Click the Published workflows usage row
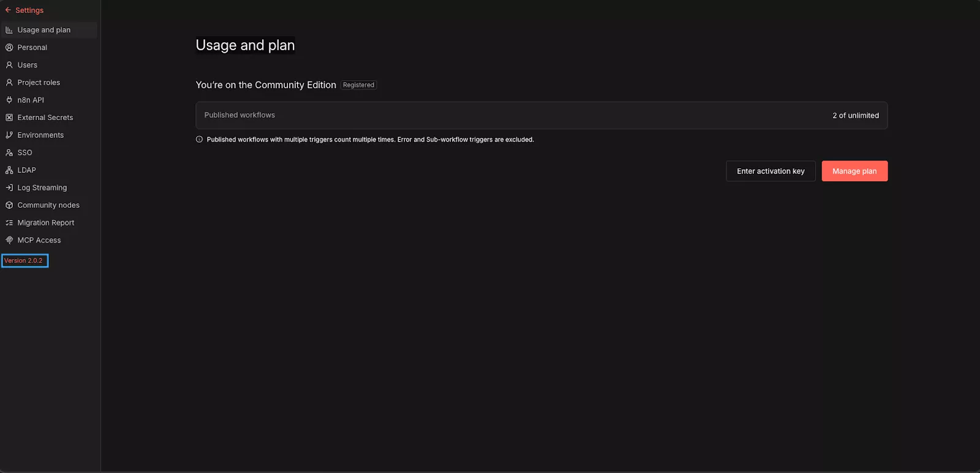 [x=541, y=115]
